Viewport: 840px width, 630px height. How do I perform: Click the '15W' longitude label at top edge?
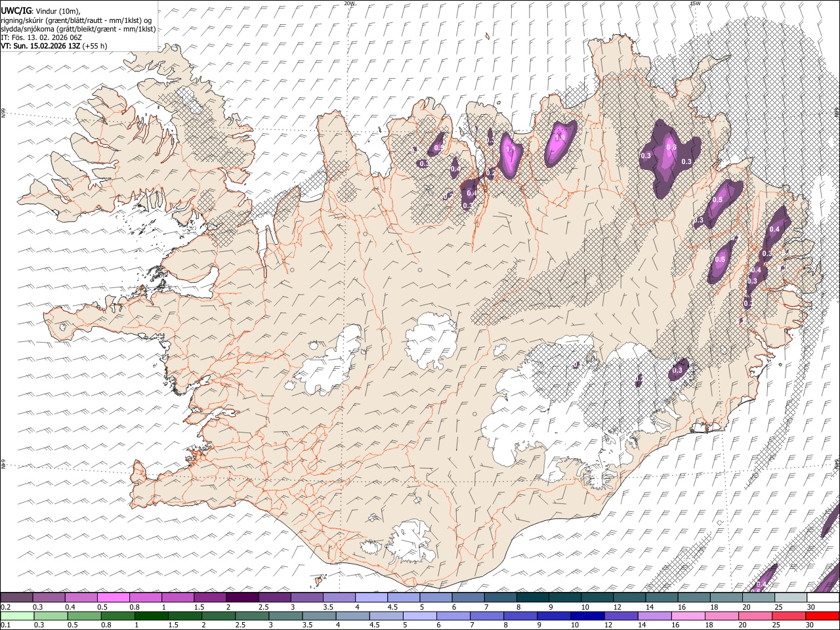coord(695,3)
